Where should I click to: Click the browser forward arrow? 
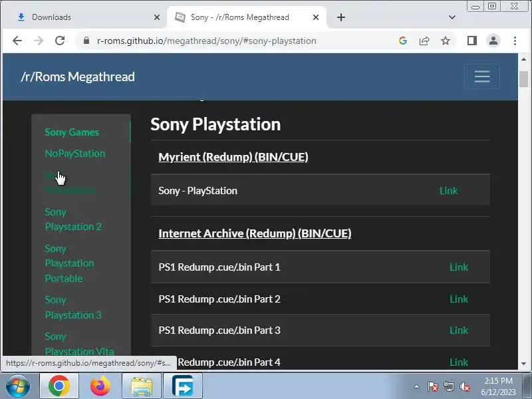click(x=39, y=41)
